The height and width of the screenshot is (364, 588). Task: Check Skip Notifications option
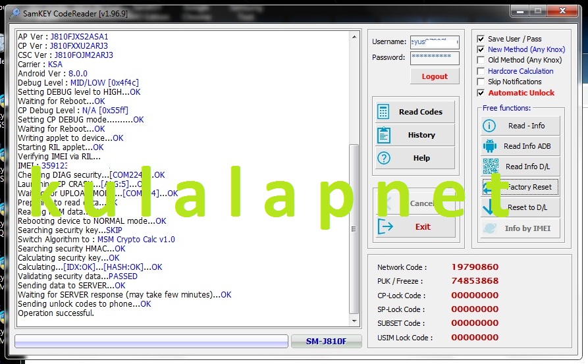(481, 82)
